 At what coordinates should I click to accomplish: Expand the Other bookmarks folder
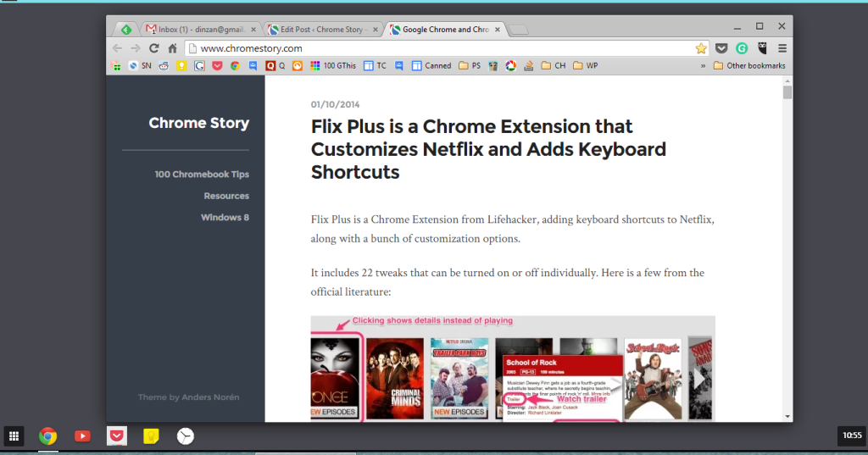pyautogui.click(x=749, y=65)
